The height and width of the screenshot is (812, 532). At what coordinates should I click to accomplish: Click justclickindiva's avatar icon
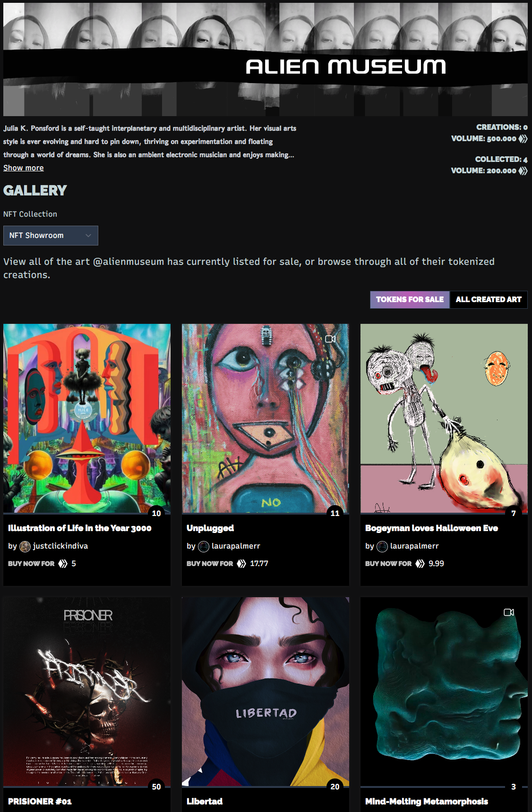[25, 547]
